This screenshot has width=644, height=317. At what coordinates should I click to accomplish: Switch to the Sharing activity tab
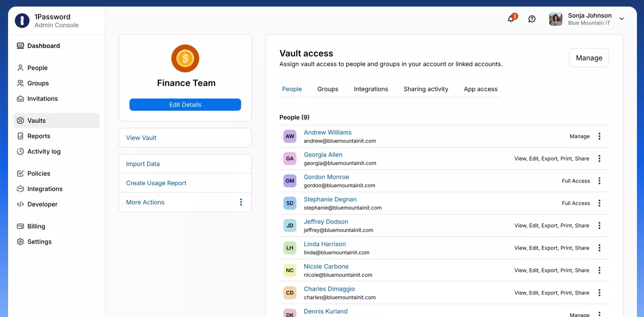(426, 89)
